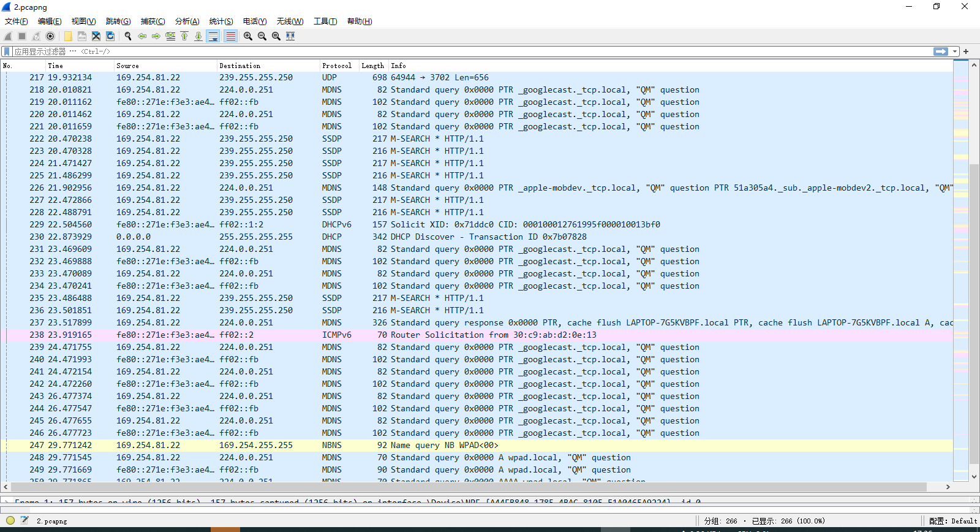Focus the display filter input field

coord(472,51)
